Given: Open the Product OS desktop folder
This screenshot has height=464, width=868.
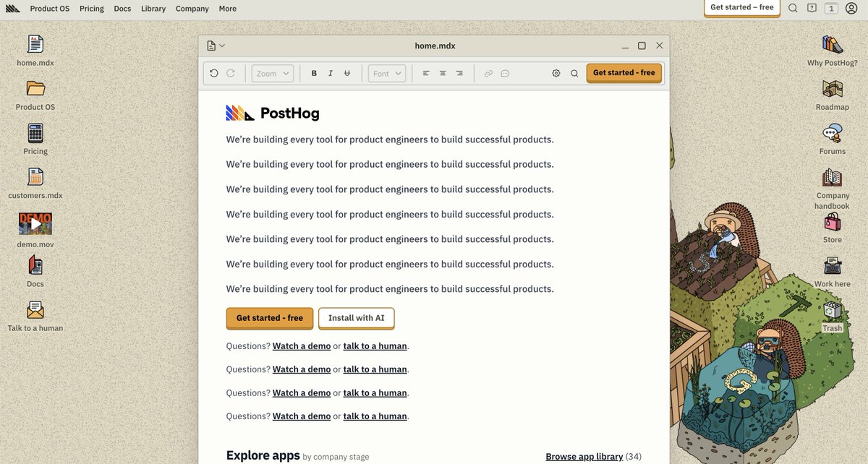Looking at the screenshot, I should 35,88.
